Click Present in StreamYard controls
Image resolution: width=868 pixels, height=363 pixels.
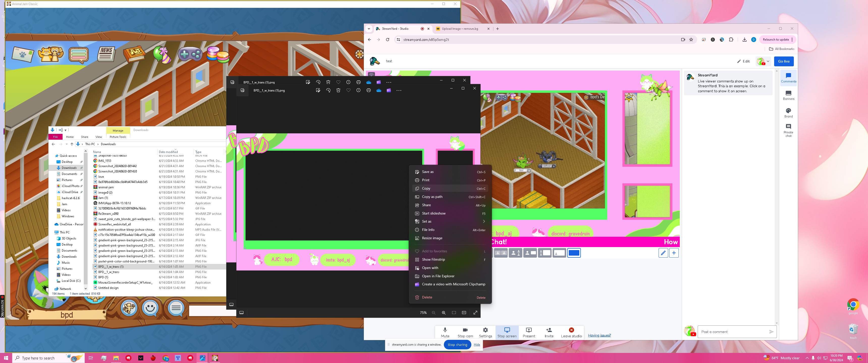pos(529,332)
